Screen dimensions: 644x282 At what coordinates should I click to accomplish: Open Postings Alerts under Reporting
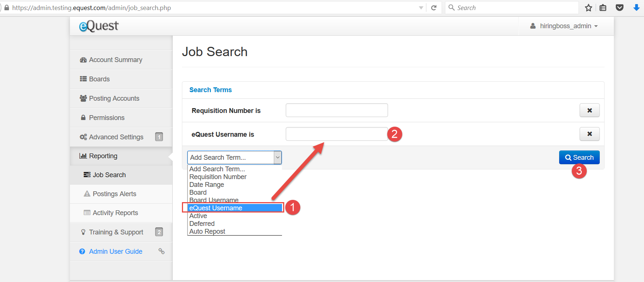click(x=121, y=194)
